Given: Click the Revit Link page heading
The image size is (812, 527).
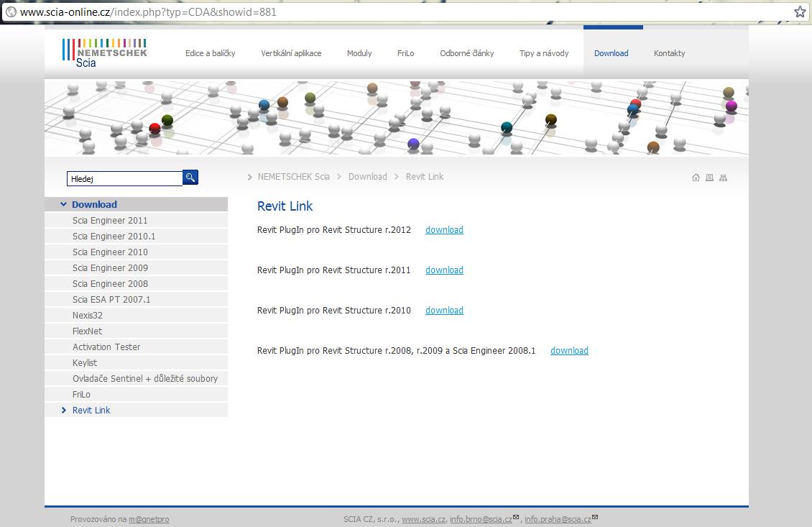Looking at the screenshot, I should pos(285,206).
